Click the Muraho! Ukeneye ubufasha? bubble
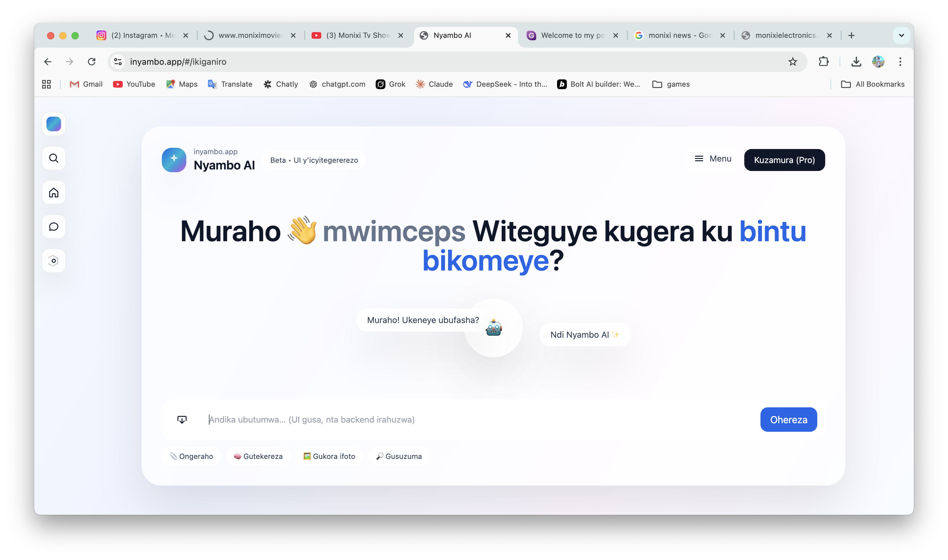 423,320
